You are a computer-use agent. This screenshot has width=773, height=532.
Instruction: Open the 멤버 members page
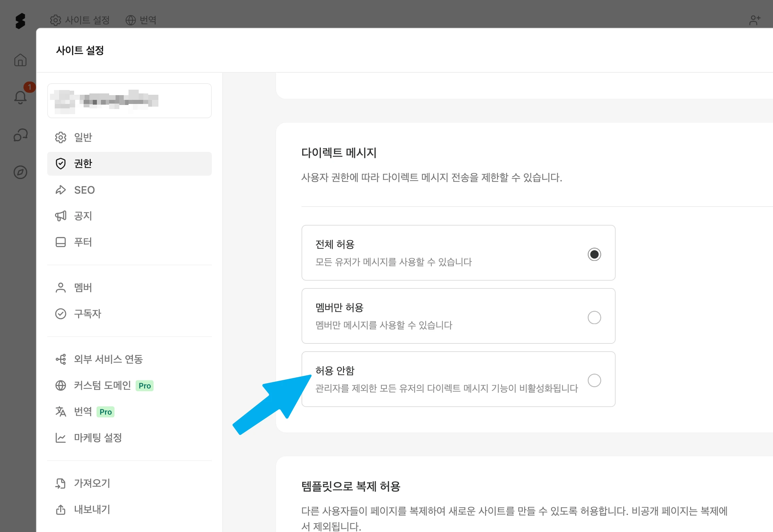point(83,288)
